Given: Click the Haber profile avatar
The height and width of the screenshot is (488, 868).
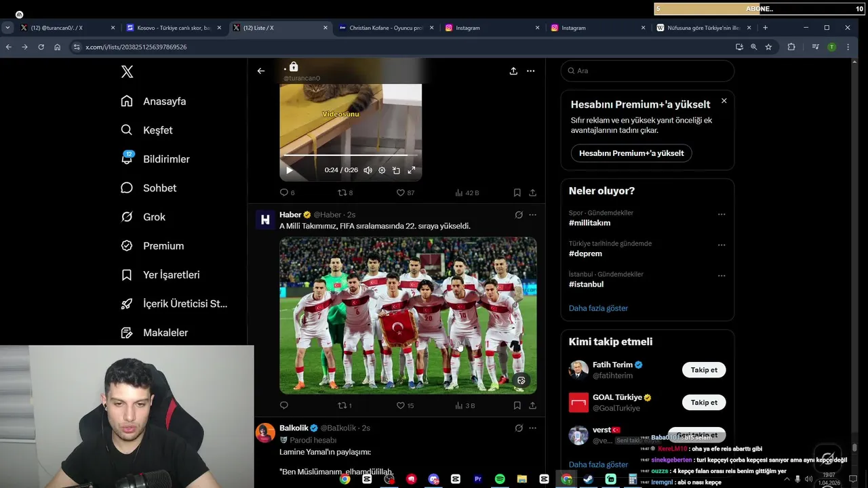Looking at the screenshot, I should (265, 220).
